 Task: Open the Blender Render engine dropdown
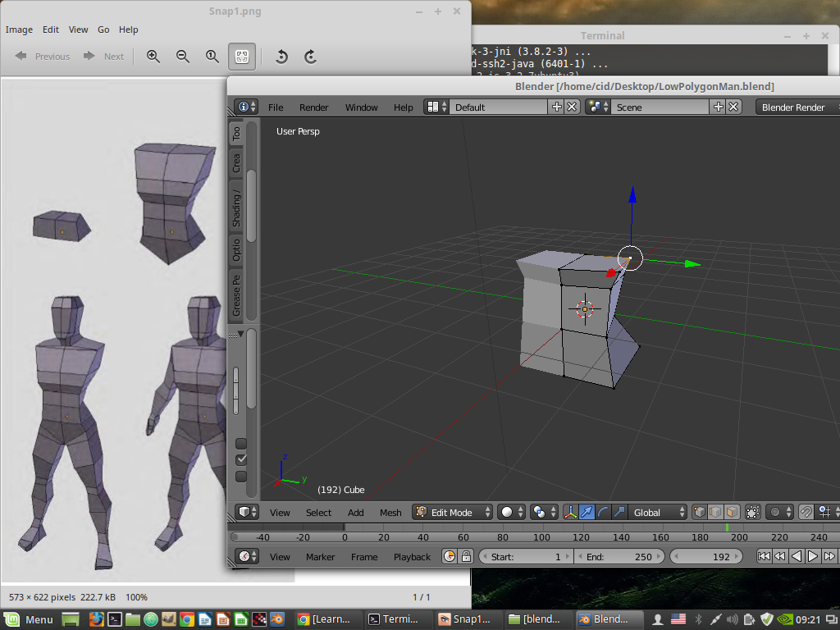pyautogui.click(x=797, y=107)
